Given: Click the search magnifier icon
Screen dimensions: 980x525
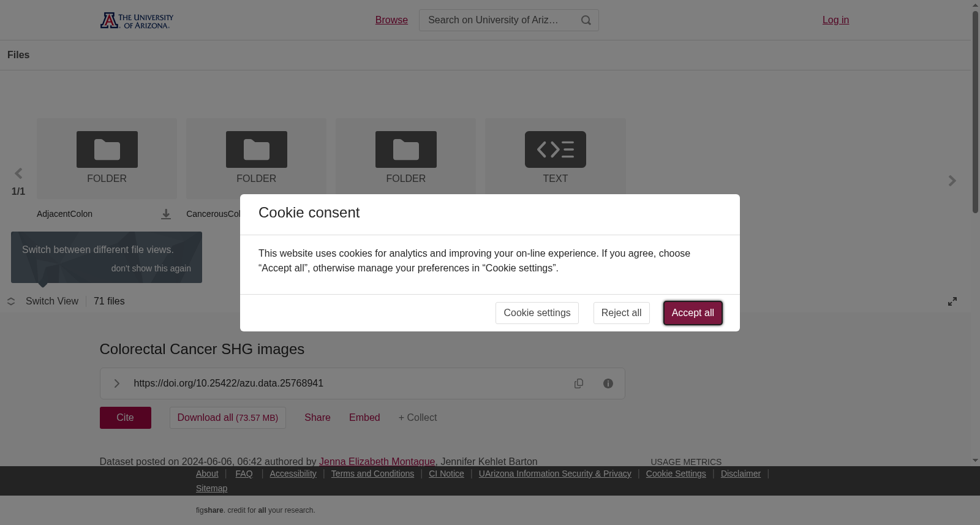Looking at the screenshot, I should pos(586,20).
